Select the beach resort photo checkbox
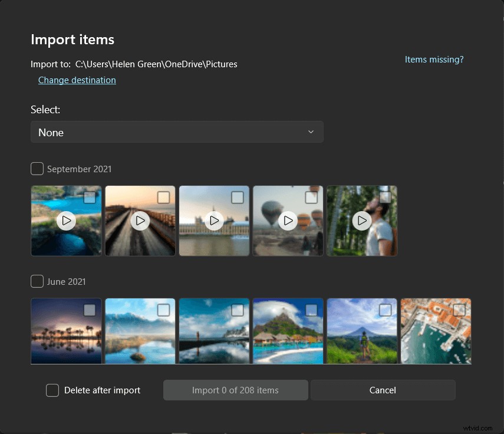This screenshot has width=504, height=434. pyautogui.click(x=311, y=310)
